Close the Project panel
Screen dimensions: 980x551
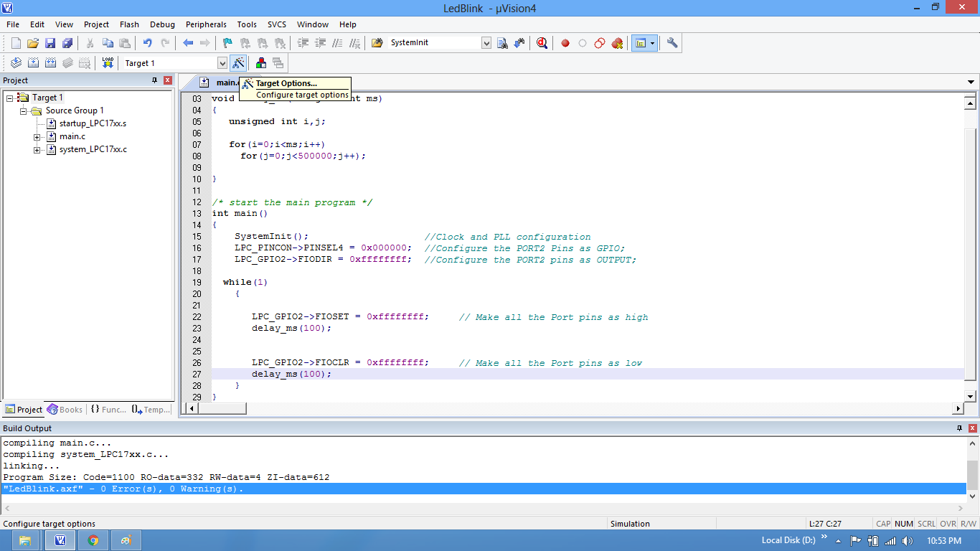tap(168, 80)
